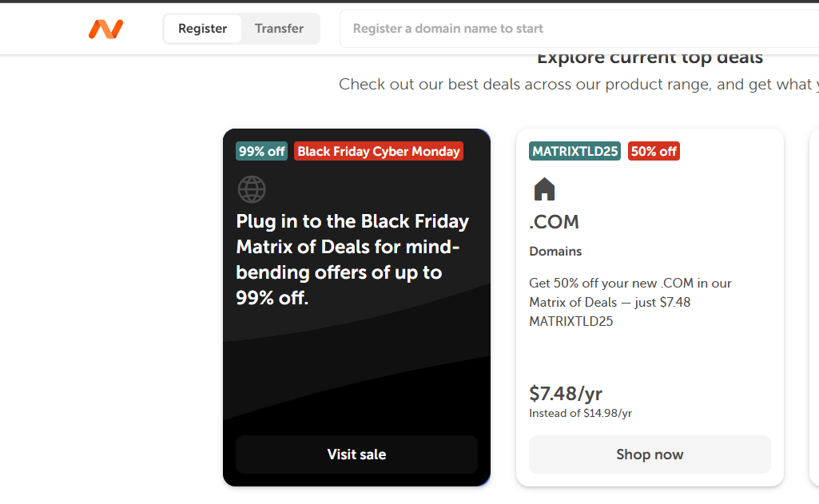Click the .COM deal description text
The height and width of the screenshot is (504, 819).
630,302
